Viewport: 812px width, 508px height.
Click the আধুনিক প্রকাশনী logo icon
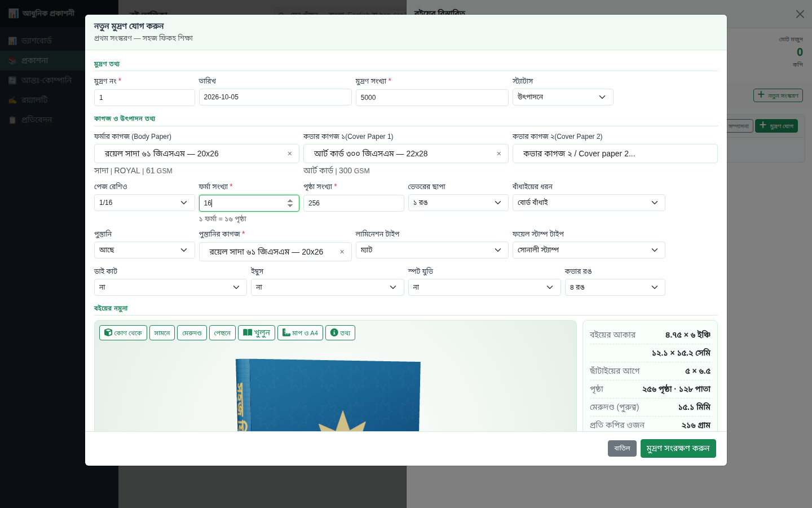coord(14,13)
